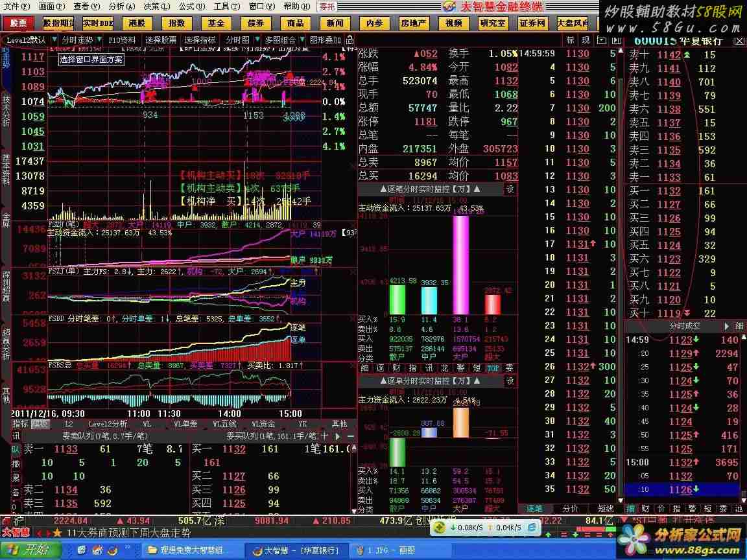Toggle the 委 button in the middle mini tab row
Image resolution: width=747 pixels, height=560 pixels.
(x=509, y=367)
